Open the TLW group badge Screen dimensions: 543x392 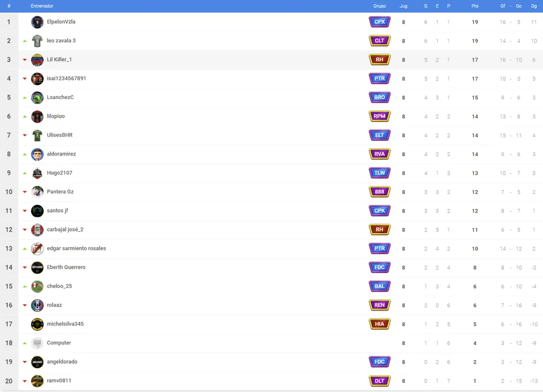tap(380, 173)
